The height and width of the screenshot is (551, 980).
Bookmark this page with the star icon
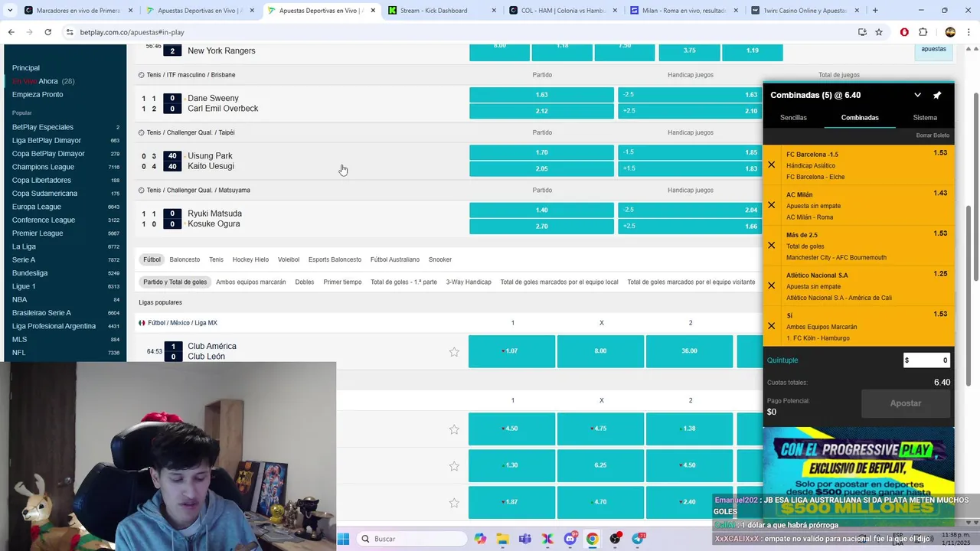coord(879,32)
